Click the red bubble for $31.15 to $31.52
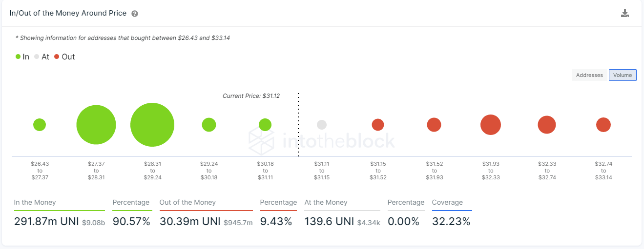The height and width of the screenshot is (249, 644). click(378, 125)
